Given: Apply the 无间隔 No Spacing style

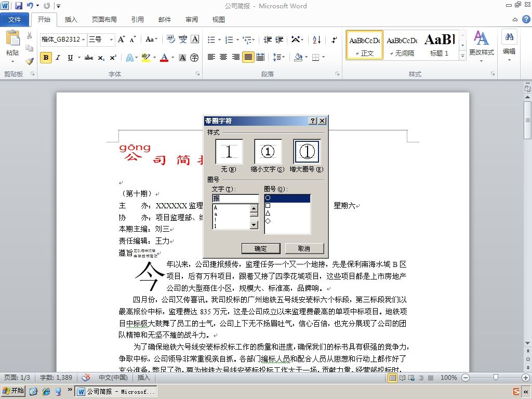Looking at the screenshot, I should click(x=402, y=45).
